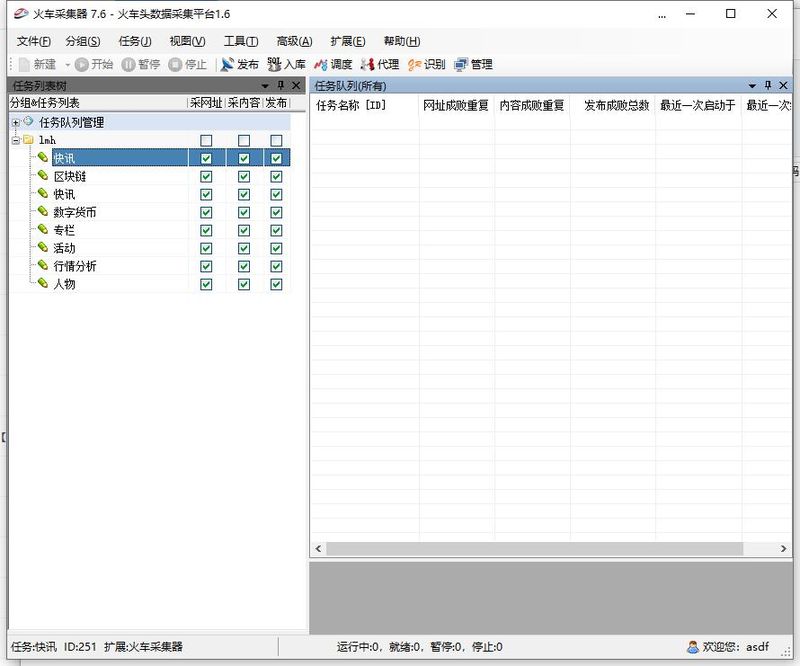Open the 帮助(H) menu

tap(402, 41)
